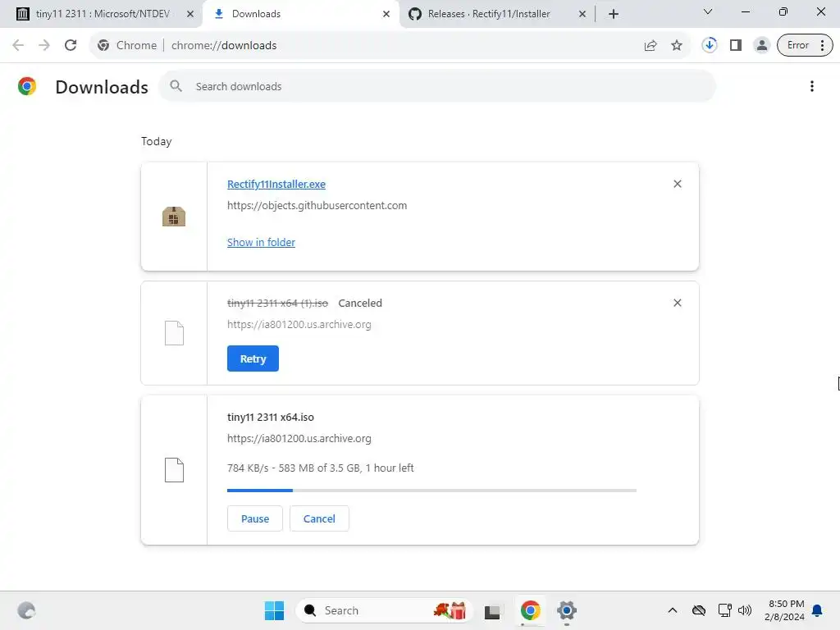Viewport: 840px width, 630px height.
Task: Click the tiny11 2311 x64.iso file name
Action: (x=271, y=418)
